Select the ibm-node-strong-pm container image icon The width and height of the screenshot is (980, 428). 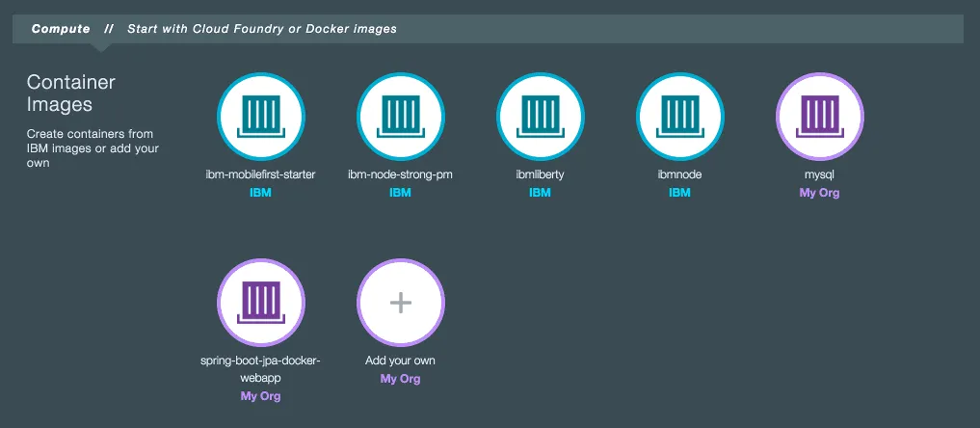click(x=400, y=116)
